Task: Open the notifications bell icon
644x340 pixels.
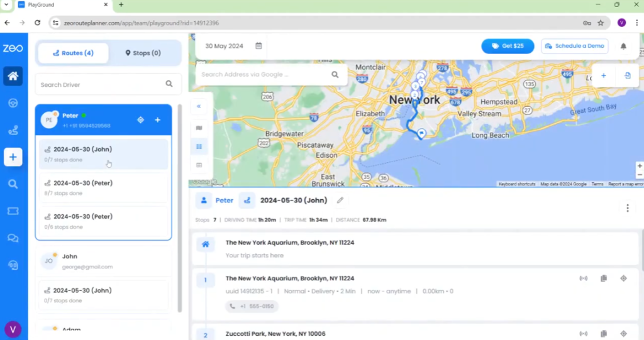Action: [623, 46]
